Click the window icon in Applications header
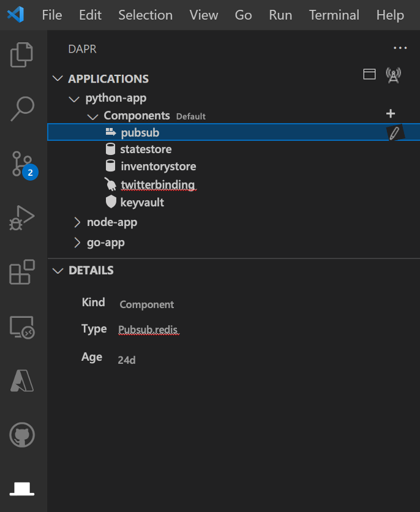The image size is (420, 512). coord(369,74)
